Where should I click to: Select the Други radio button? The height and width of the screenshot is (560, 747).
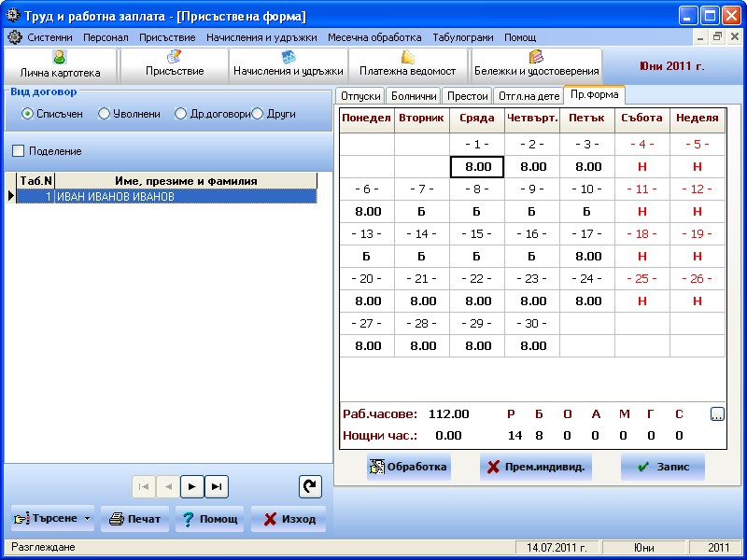[258, 114]
